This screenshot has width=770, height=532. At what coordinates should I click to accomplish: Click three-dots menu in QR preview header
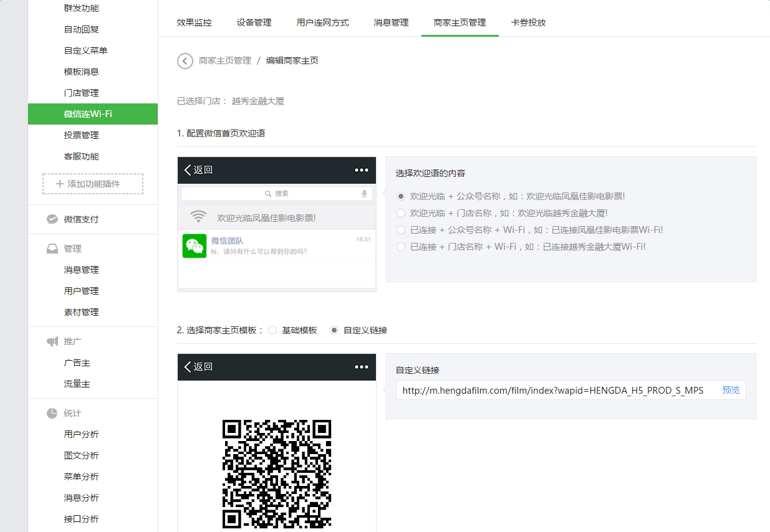362,367
